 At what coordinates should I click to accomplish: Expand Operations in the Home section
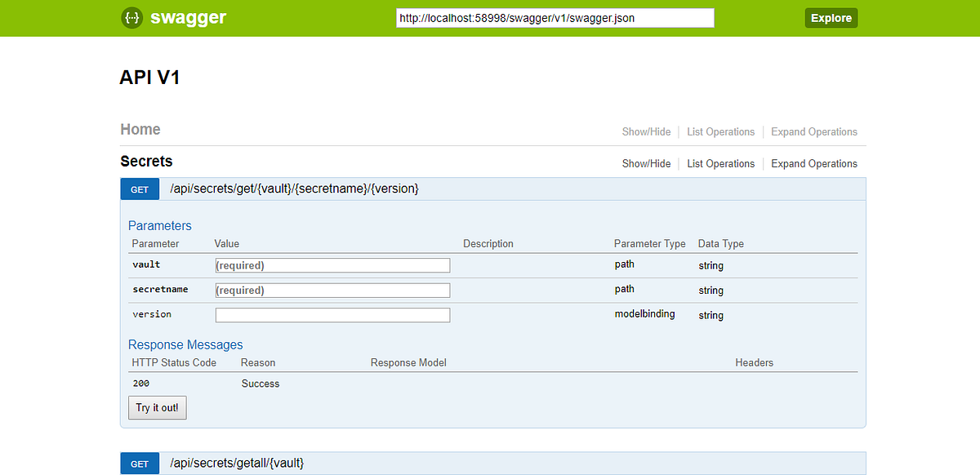tap(813, 131)
